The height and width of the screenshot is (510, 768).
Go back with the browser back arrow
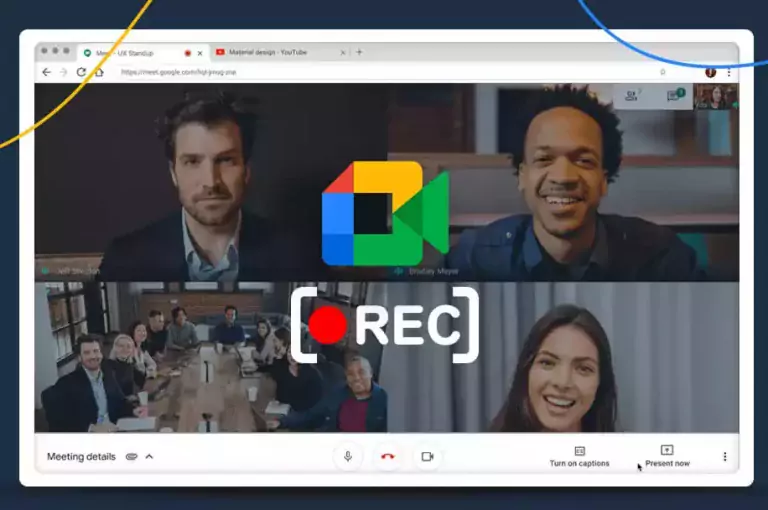[47, 73]
